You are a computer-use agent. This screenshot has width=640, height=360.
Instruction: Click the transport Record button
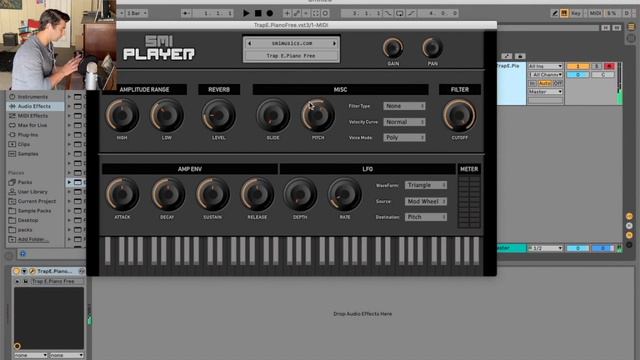click(x=270, y=13)
